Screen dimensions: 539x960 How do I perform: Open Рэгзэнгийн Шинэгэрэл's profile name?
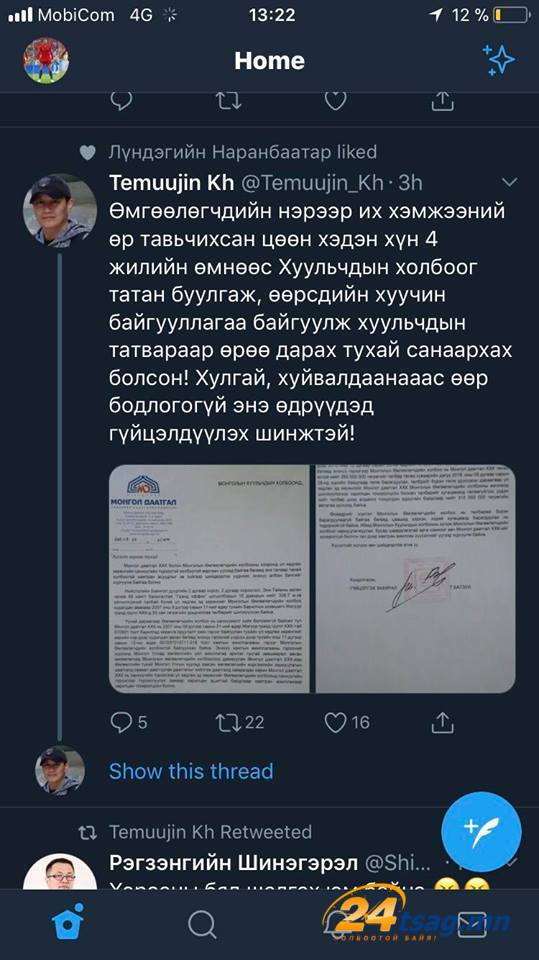click(x=233, y=863)
